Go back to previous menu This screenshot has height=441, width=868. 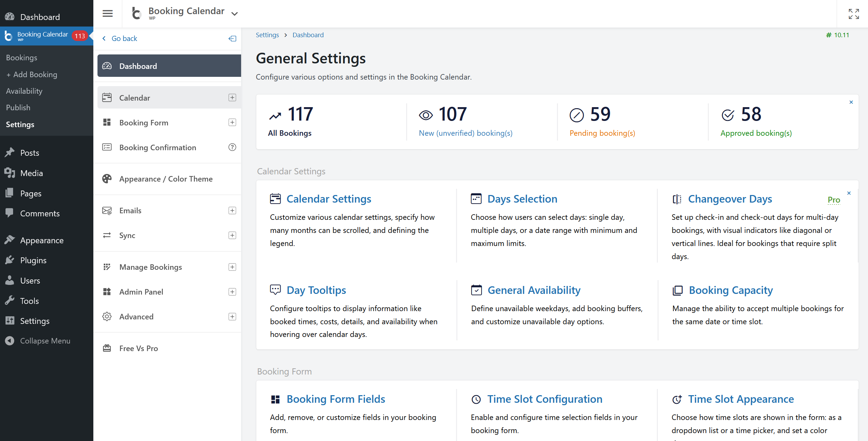(120, 39)
